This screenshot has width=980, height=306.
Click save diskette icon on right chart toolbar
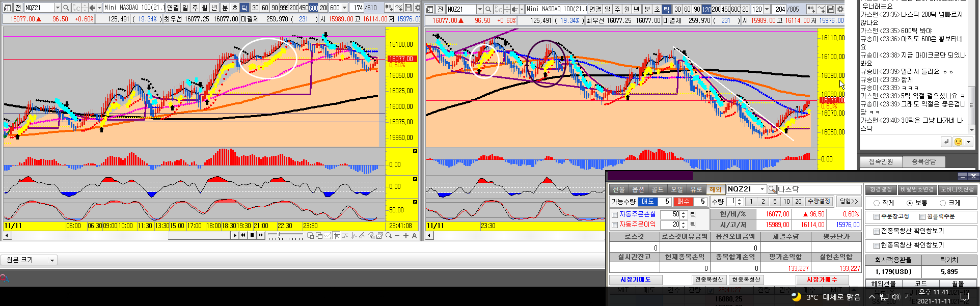pos(831,9)
